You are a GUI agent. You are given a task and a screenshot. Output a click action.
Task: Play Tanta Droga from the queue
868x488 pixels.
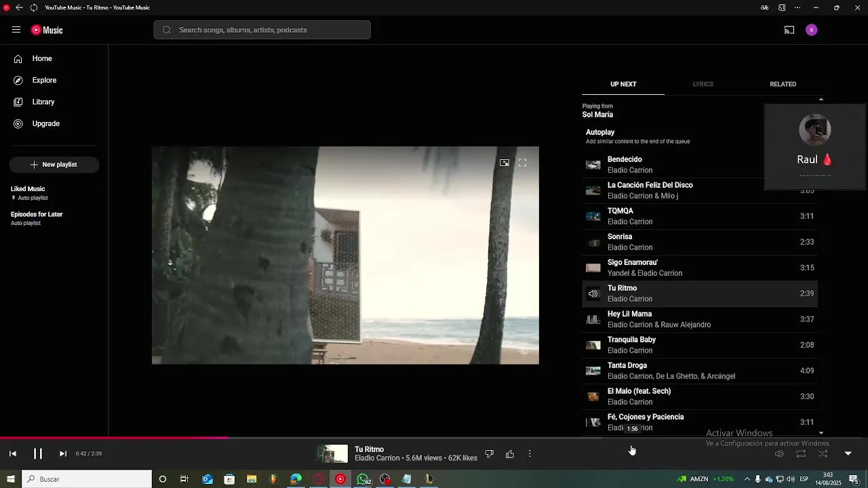(700, 371)
